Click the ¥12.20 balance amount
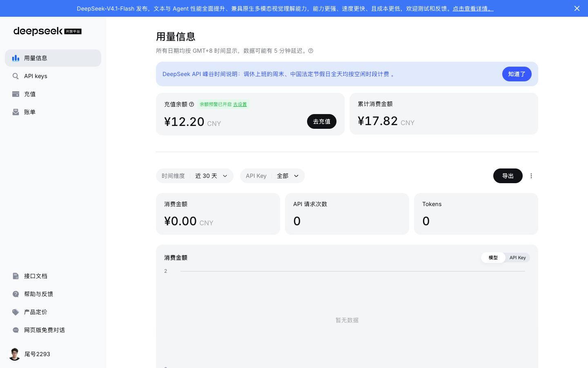Image resolution: width=588 pixels, height=368 pixels. (184, 121)
